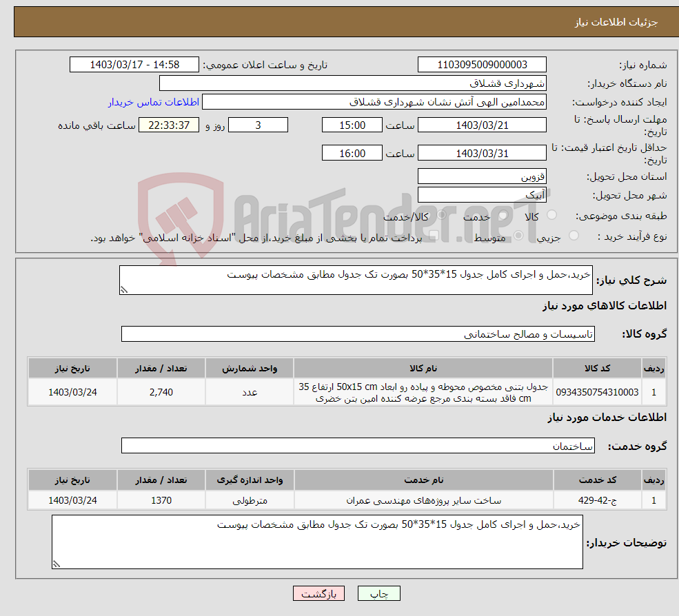
Task: Click the price validity date 1403/03/31
Action: (482, 153)
